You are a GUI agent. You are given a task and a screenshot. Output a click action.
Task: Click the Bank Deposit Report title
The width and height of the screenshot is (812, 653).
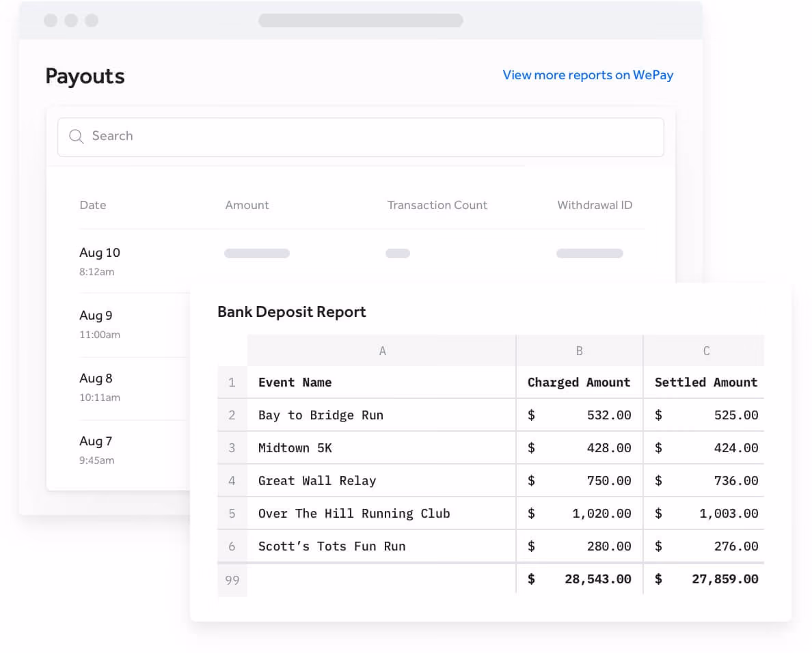tap(292, 311)
